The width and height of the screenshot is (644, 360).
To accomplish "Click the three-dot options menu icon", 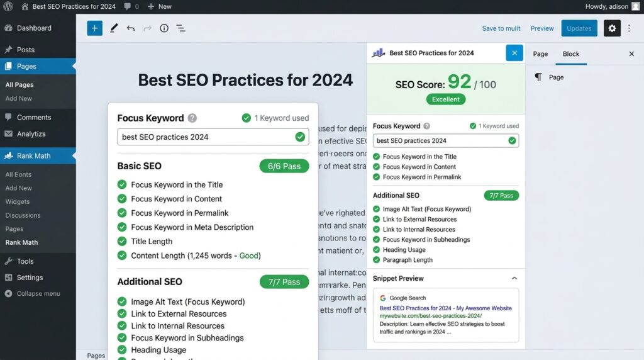I will point(630,28).
